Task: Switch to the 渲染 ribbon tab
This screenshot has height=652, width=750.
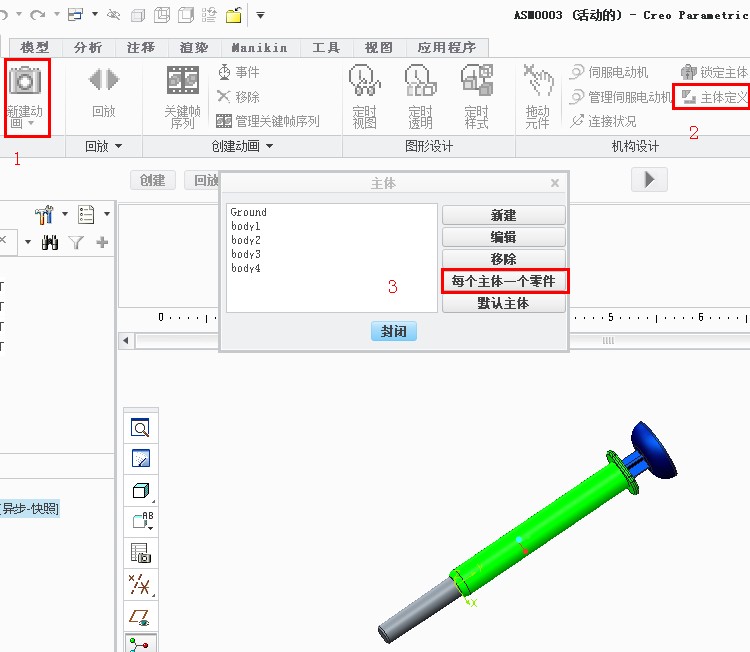Action: [x=194, y=48]
